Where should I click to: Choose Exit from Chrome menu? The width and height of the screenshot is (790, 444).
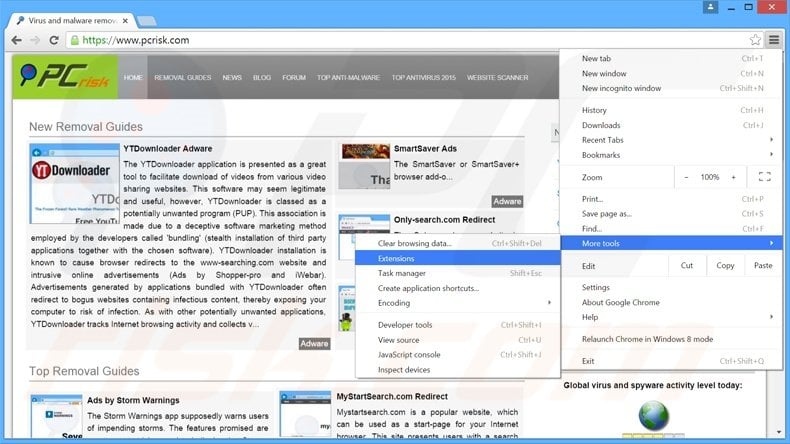pyautogui.click(x=672, y=361)
